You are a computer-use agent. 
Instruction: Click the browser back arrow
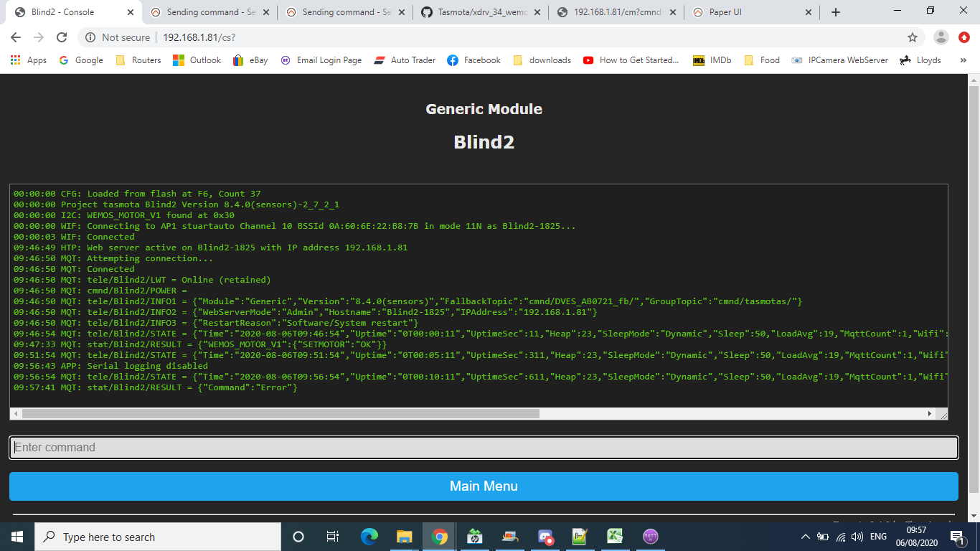pos(14,37)
